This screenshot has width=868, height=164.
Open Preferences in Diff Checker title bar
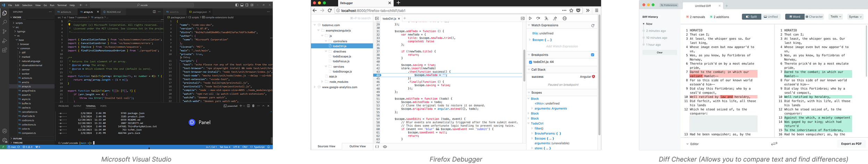[x=668, y=5]
